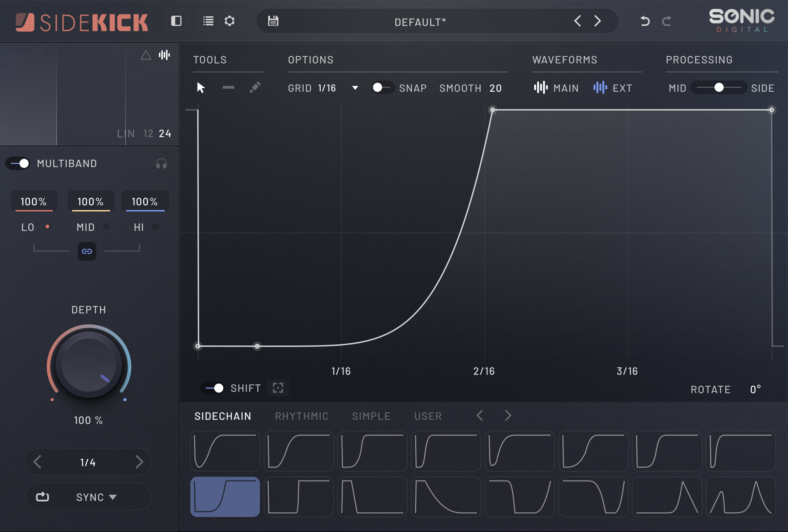Click the undo arrow icon
Image resolution: width=788 pixels, height=532 pixels.
(645, 21)
